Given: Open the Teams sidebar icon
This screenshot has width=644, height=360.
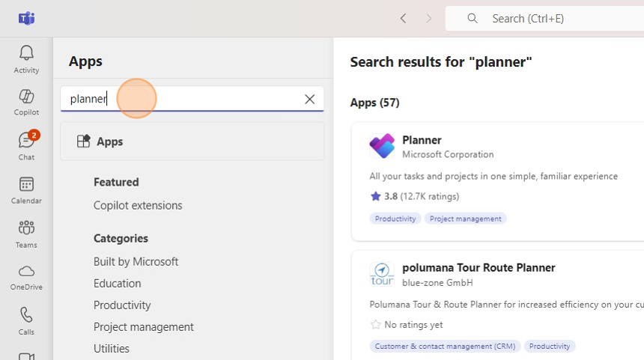Looking at the screenshot, I should coord(26,234).
